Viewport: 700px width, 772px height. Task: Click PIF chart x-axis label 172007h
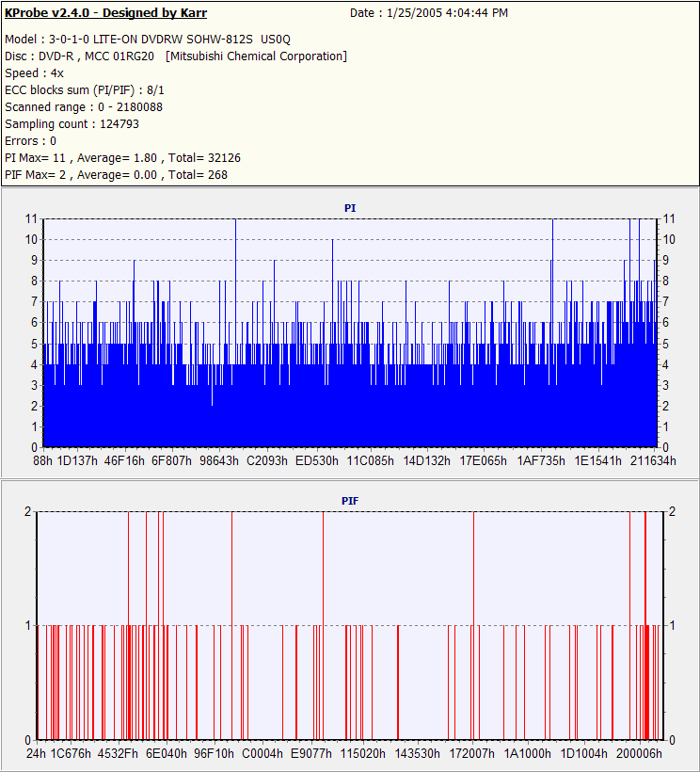pyautogui.click(x=472, y=754)
